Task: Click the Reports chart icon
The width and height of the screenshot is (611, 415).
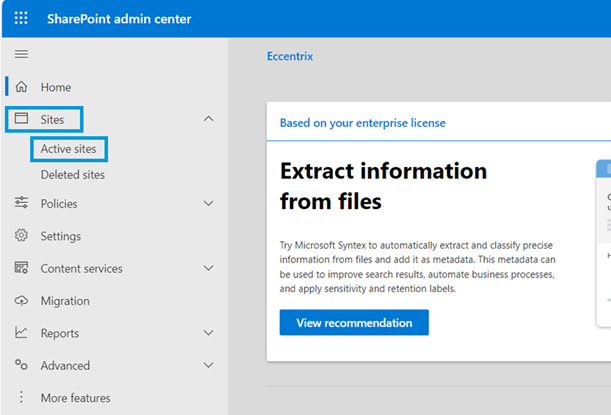Action: 21,333
